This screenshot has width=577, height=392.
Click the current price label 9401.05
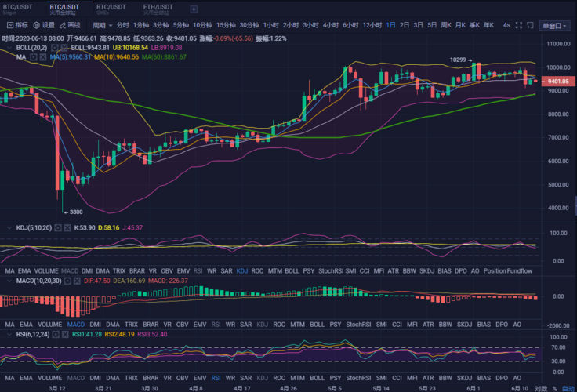tap(558, 81)
